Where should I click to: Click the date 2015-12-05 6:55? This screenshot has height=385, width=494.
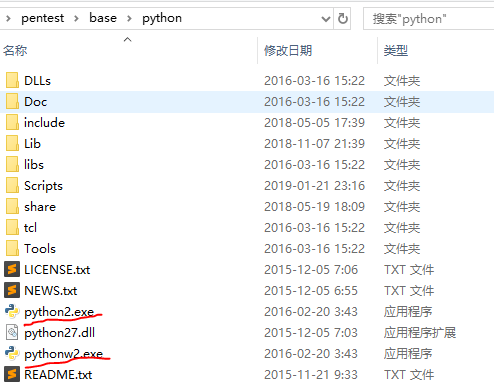point(311,291)
